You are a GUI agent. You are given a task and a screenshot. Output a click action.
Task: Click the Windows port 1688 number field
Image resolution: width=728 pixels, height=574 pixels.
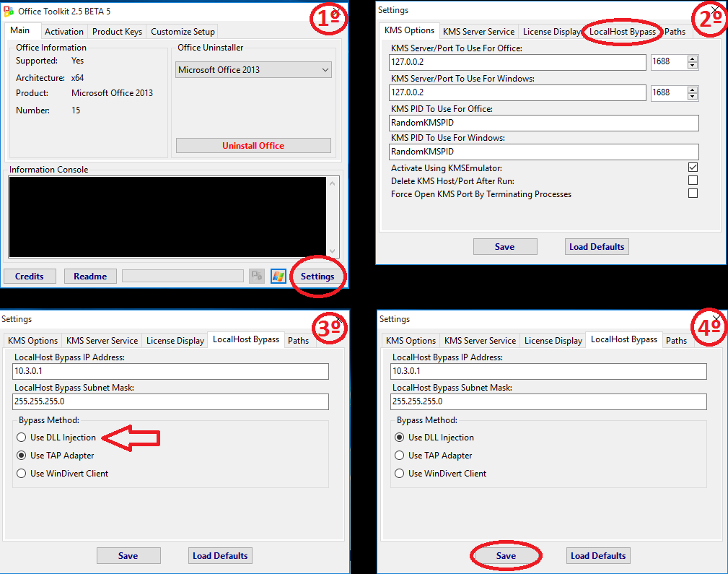click(669, 92)
